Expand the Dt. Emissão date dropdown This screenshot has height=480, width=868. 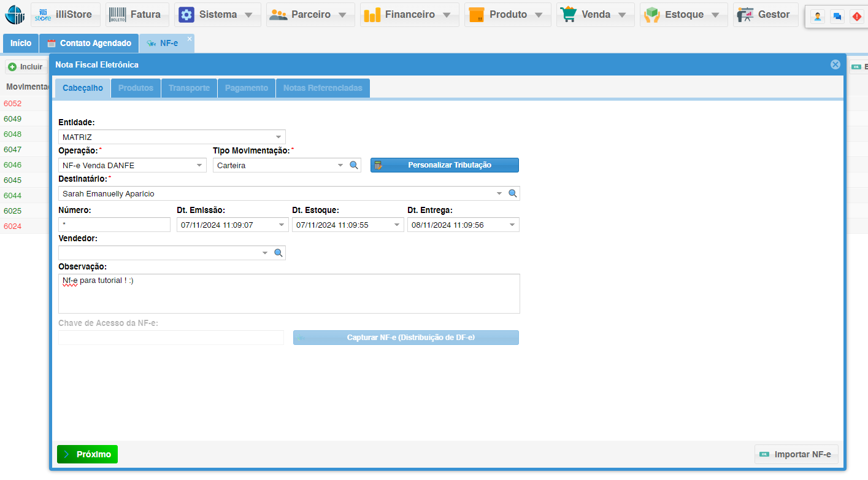282,225
